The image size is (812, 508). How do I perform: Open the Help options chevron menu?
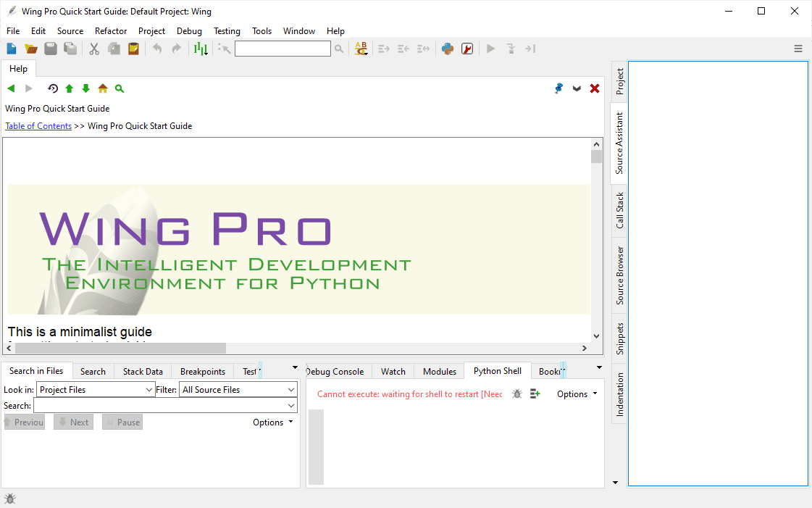tap(577, 88)
